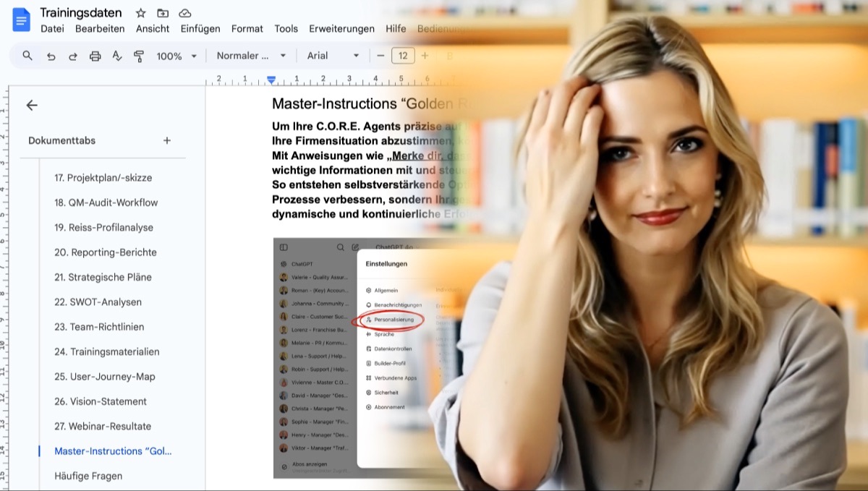Select the paint format tool
This screenshot has height=491, width=868.
point(139,56)
